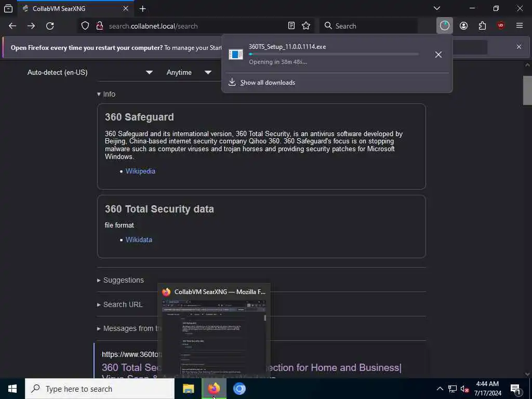Open the Auto-detect (en-US) language dropdown
Viewport: 532px width, 399px height.
tap(89, 72)
